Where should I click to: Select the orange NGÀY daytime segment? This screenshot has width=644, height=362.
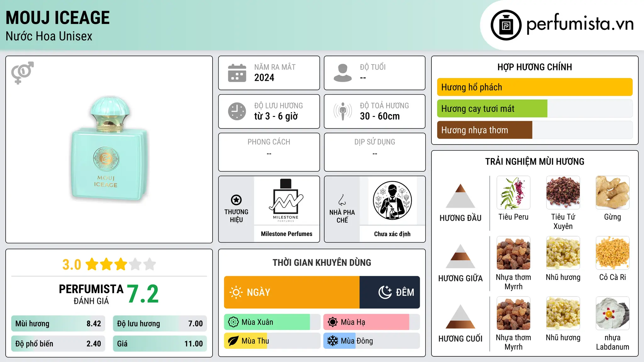click(292, 292)
